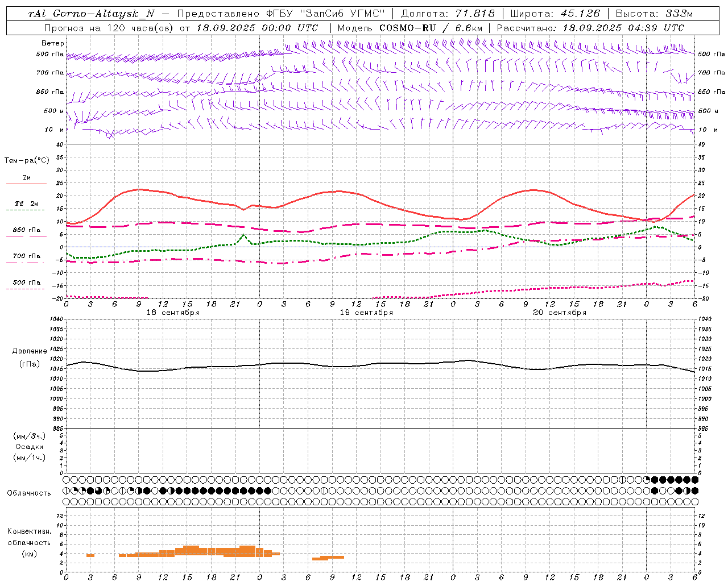728x582 pixels.
Task: Click the Ветер wind panel label
Action: coord(53,43)
